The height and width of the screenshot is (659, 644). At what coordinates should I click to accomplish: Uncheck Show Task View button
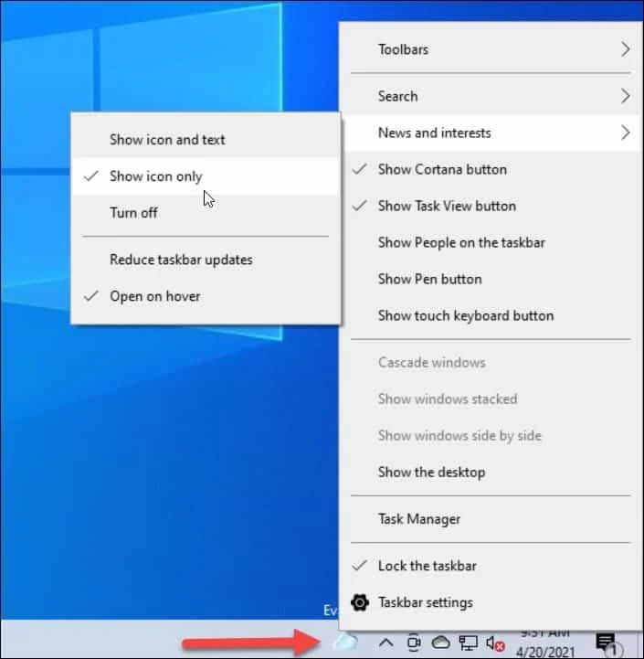pyautogui.click(x=491, y=206)
